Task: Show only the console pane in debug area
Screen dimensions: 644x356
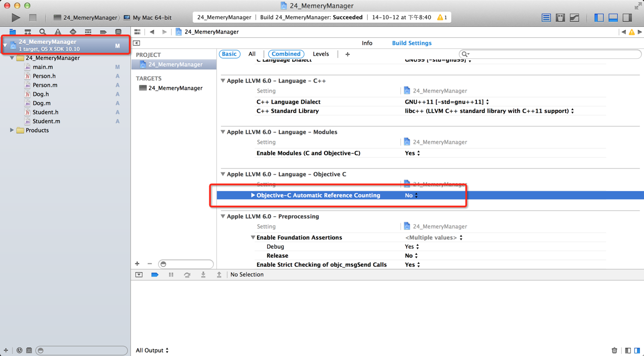Action: (x=637, y=350)
